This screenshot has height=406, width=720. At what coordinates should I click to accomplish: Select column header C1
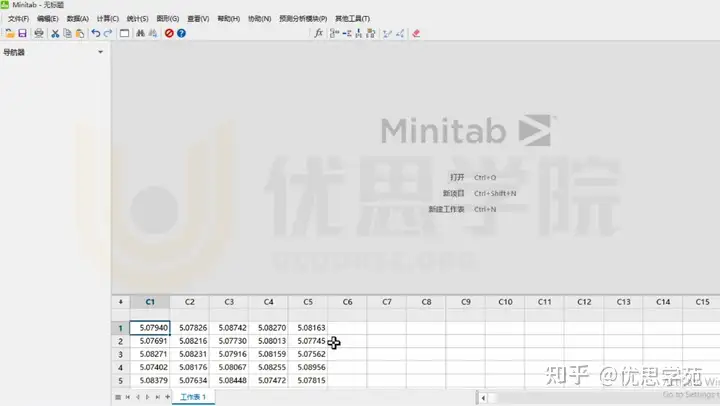click(150, 302)
